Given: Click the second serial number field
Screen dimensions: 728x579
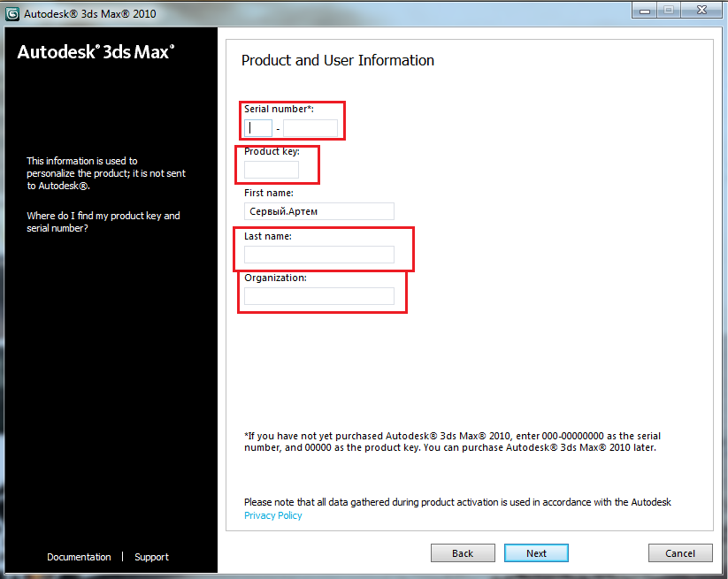Looking at the screenshot, I should pos(310,128).
